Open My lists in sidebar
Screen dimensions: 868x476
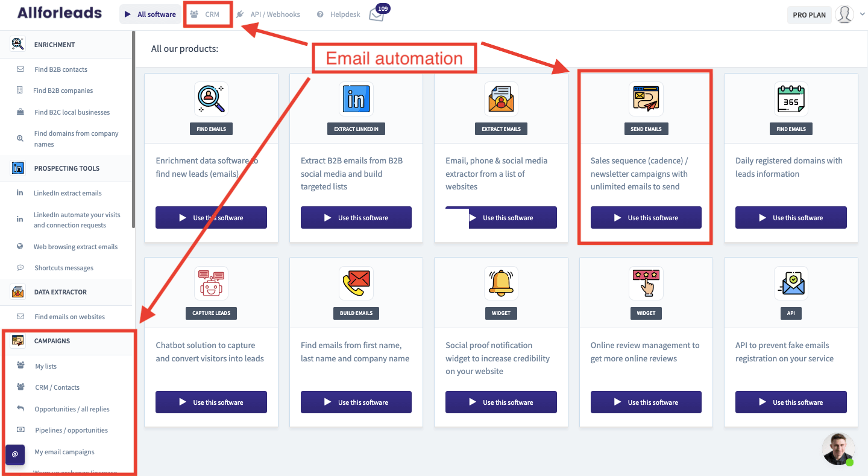pyautogui.click(x=46, y=366)
